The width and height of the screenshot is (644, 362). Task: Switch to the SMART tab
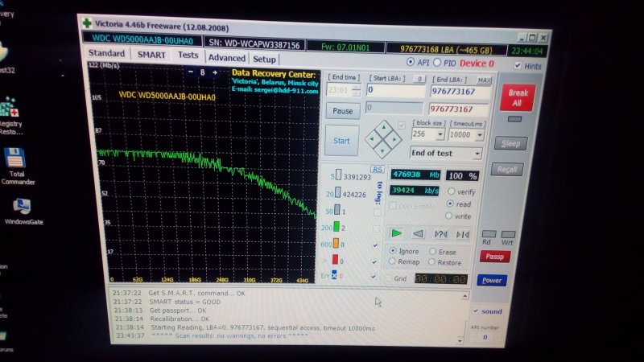[151, 55]
